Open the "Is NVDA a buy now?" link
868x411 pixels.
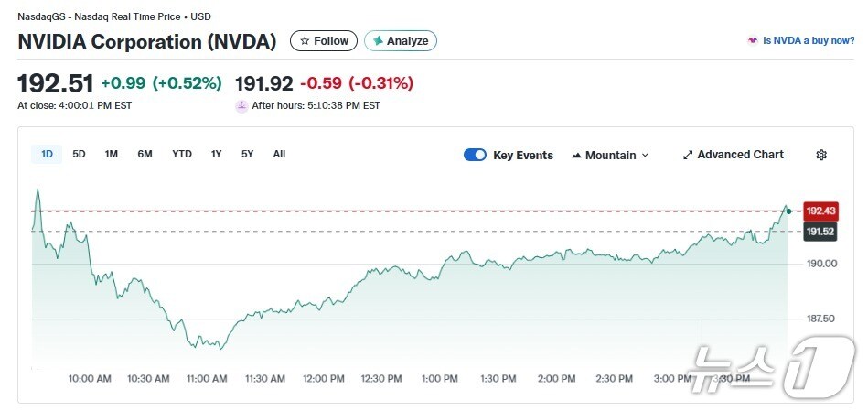coord(809,41)
